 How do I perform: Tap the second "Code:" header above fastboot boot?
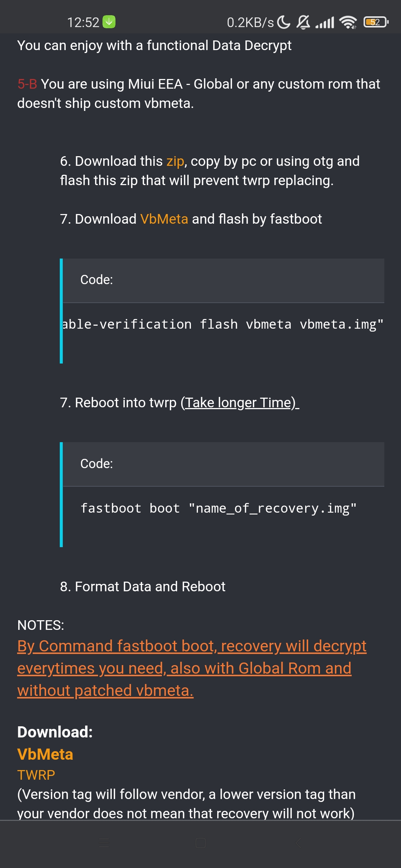coord(97,464)
